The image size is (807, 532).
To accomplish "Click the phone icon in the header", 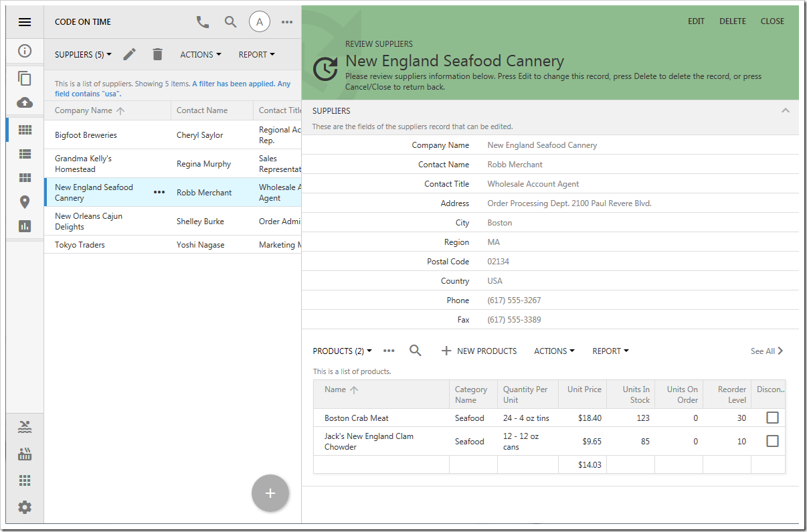I will coord(203,22).
